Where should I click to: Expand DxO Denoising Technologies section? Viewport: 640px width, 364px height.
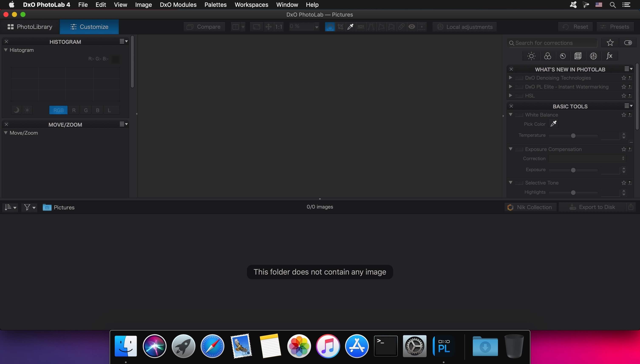click(x=510, y=78)
